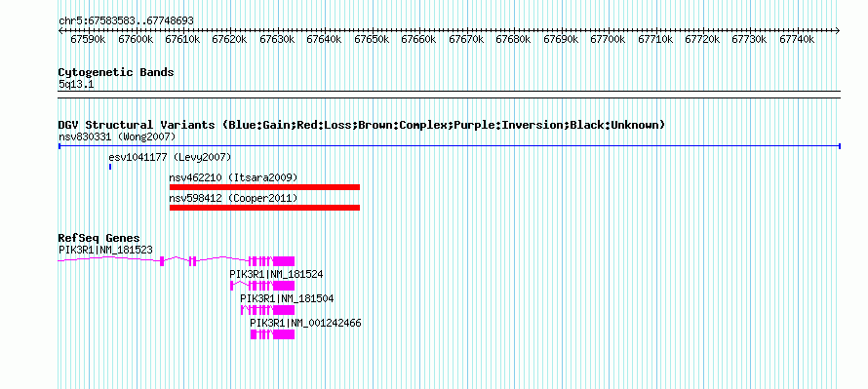Click the Cytogenetic Bands track title
The width and height of the screenshot is (868, 389).
pos(116,72)
